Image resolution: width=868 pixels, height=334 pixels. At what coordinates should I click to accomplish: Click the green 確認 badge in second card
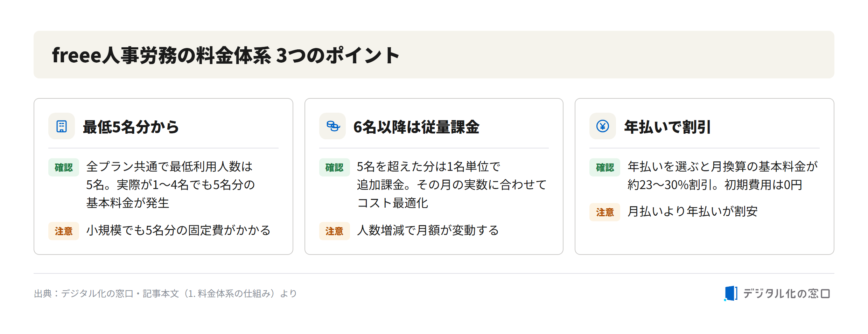point(335,167)
